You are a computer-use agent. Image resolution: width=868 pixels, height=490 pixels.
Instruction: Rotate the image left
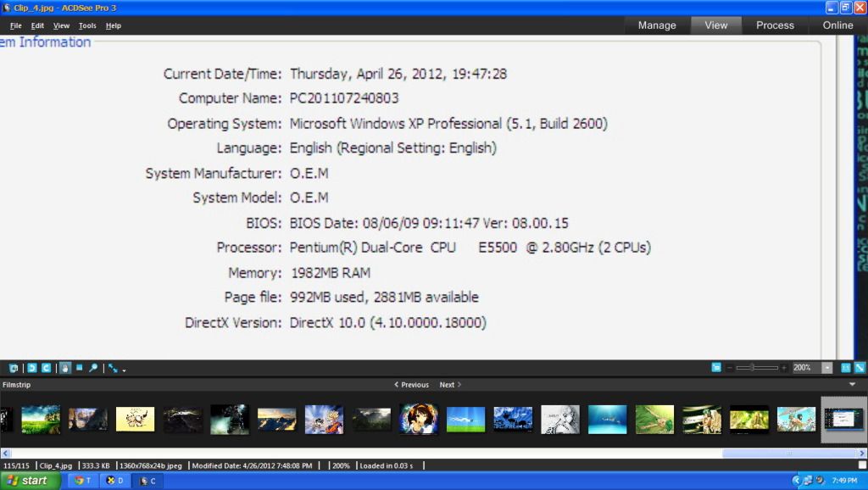[x=32, y=368]
